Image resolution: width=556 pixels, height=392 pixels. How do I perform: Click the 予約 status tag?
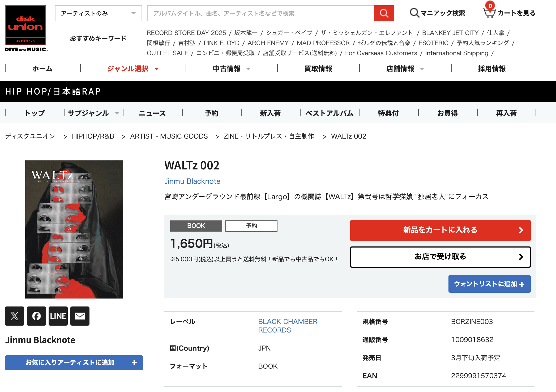pos(251,226)
